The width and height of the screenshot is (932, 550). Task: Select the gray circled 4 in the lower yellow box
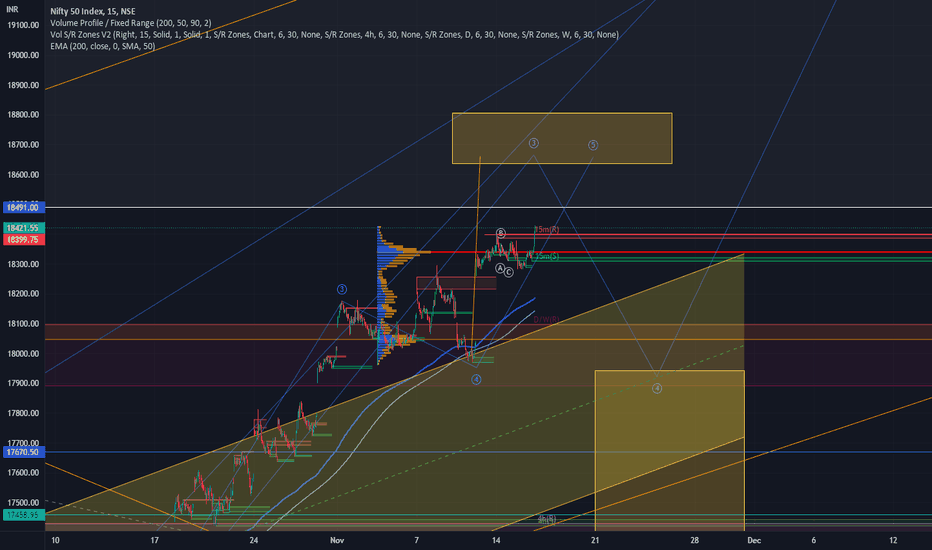657,388
